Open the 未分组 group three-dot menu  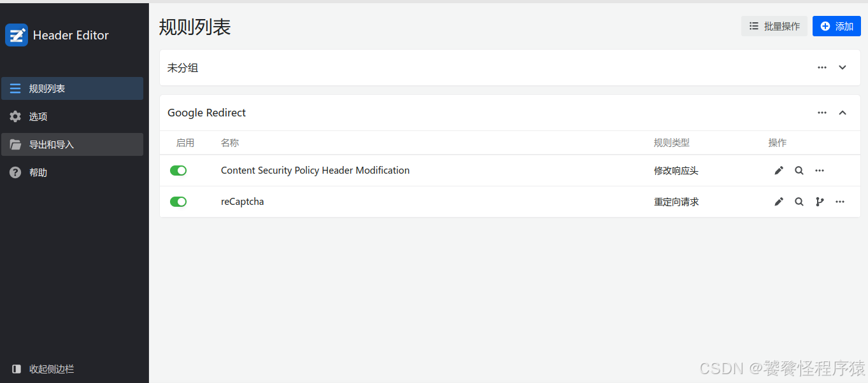[x=822, y=67]
